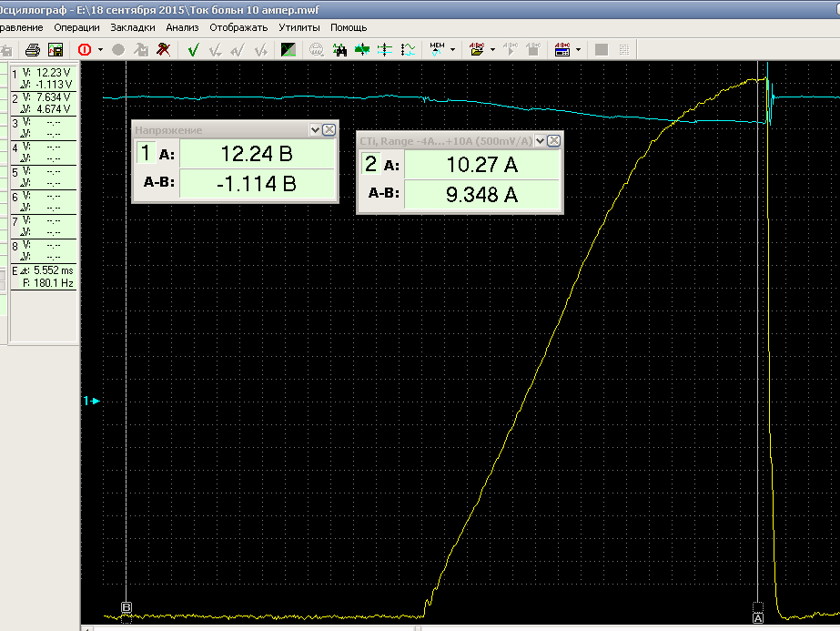Expand the Напряжение panel dropdown arrow

pos(315,130)
